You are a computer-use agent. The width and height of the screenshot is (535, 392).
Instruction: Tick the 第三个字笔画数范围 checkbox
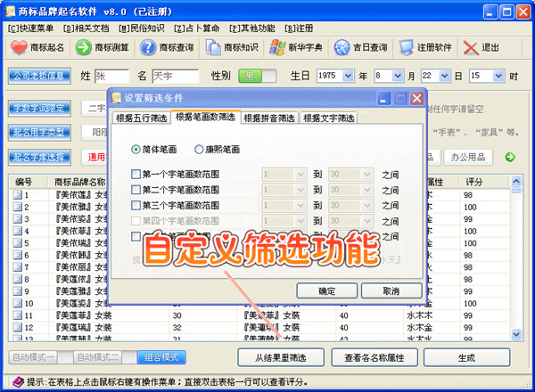pyautogui.click(x=136, y=206)
